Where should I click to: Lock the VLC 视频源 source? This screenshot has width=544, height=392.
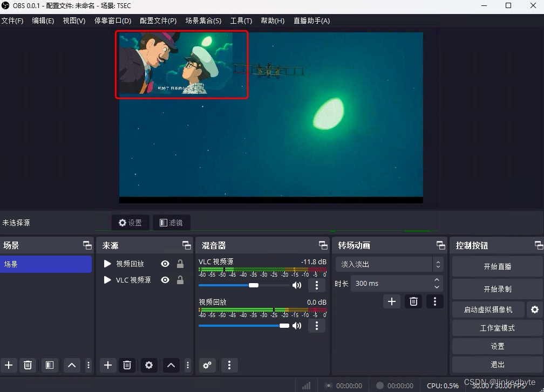tap(180, 280)
